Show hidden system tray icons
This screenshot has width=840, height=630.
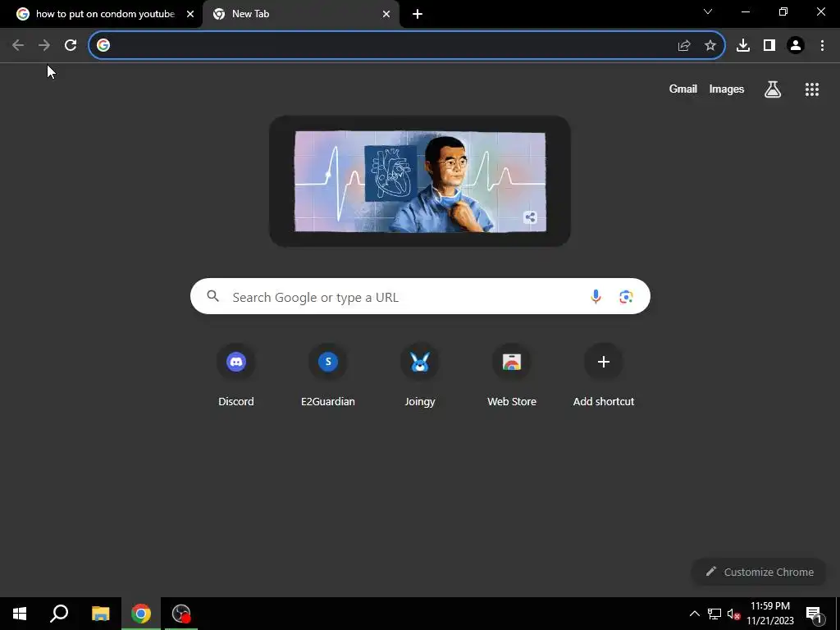[x=694, y=614]
